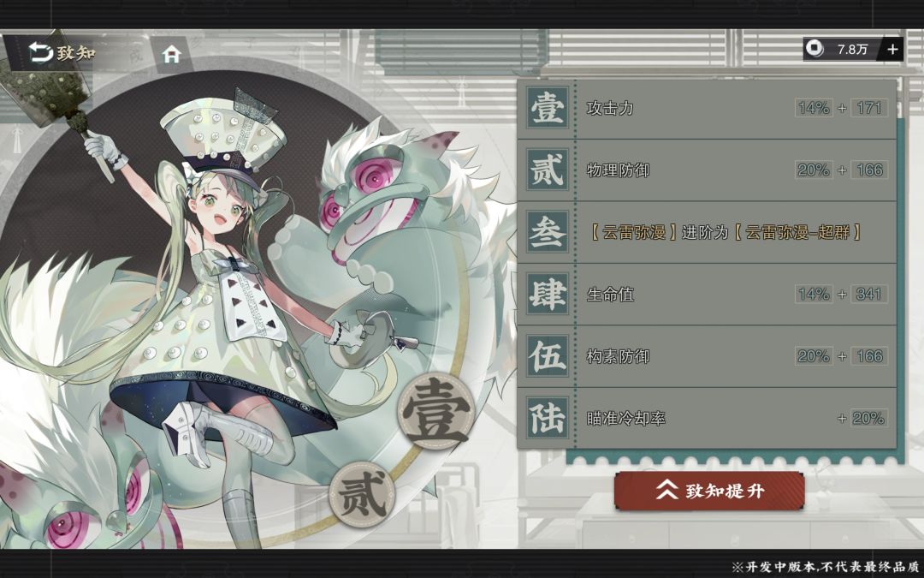Viewport: 924px width, 578px height.
Task: Click the 陆 tile beside 瞄准冷却率
Action: (548, 418)
